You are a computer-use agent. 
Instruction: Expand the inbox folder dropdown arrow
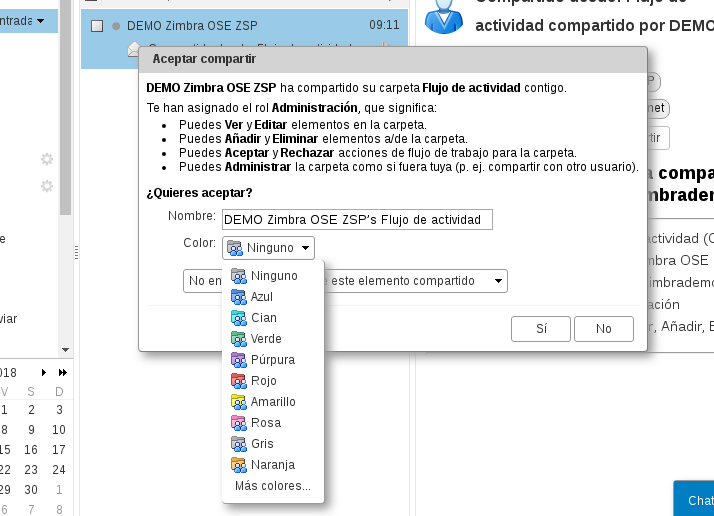click(x=41, y=21)
